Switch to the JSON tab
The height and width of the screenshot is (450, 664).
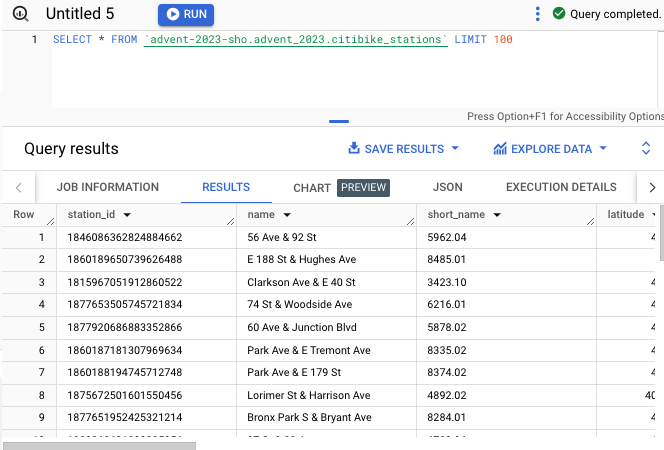coord(448,187)
